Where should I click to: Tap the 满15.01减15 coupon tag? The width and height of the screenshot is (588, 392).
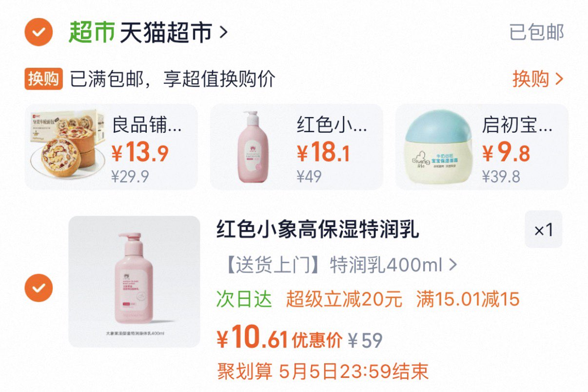click(468, 299)
